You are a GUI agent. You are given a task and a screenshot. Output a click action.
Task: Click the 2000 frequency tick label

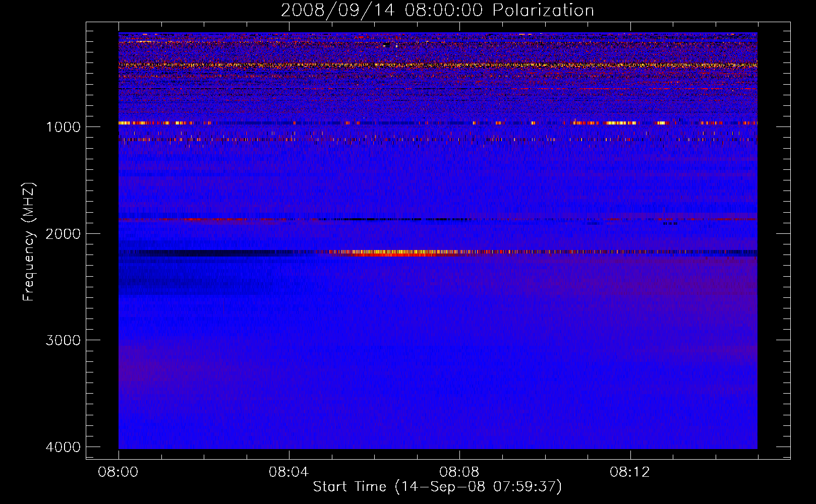coord(63,233)
